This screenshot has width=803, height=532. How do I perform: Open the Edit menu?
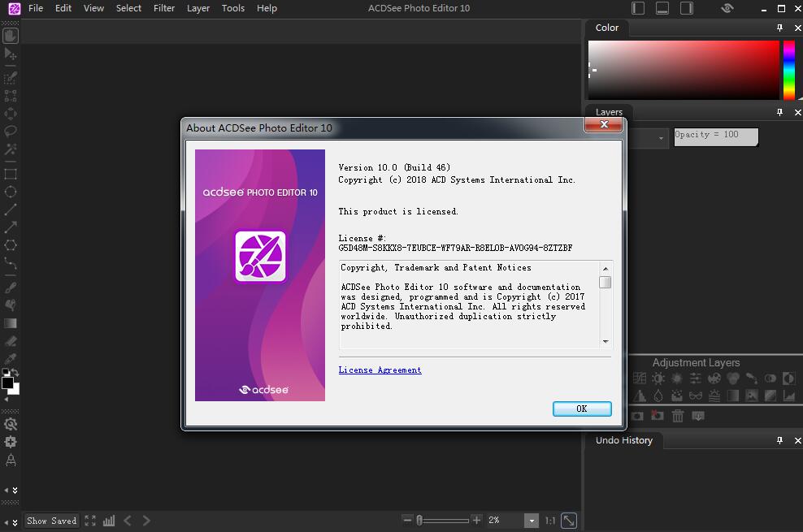point(63,8)
